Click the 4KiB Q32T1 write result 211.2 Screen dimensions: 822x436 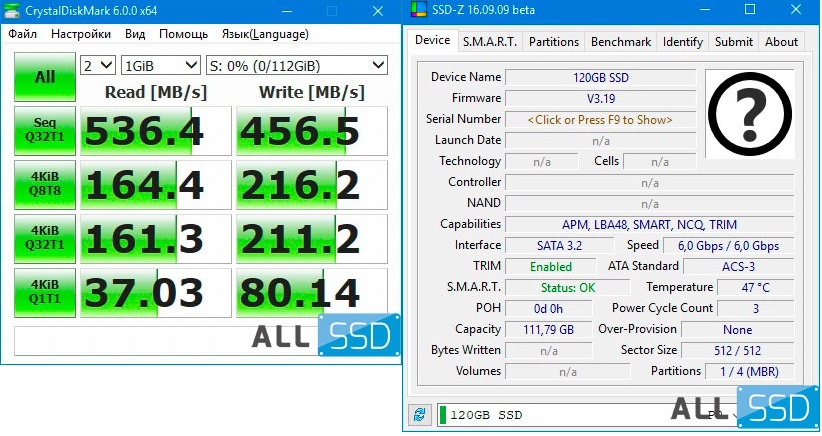coord(312,238)
